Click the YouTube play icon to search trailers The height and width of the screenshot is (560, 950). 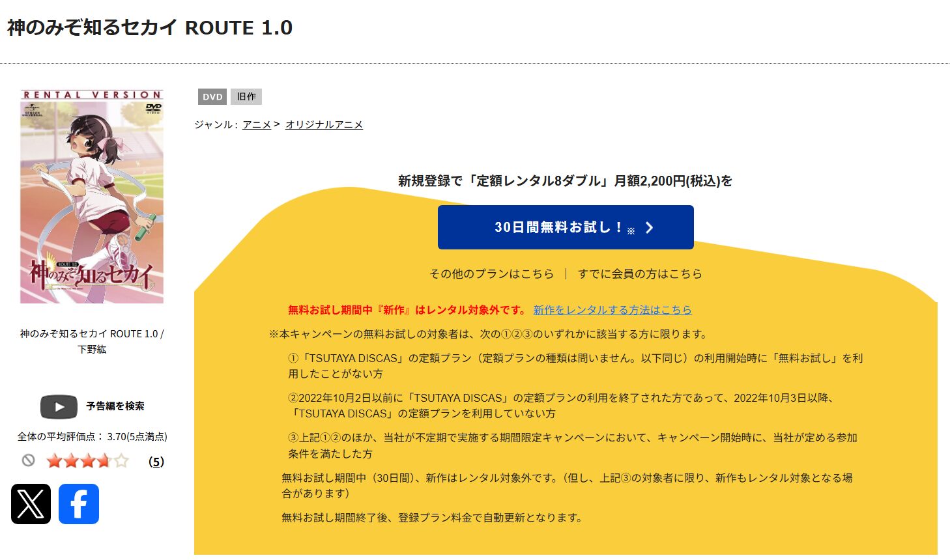(58, 406)
